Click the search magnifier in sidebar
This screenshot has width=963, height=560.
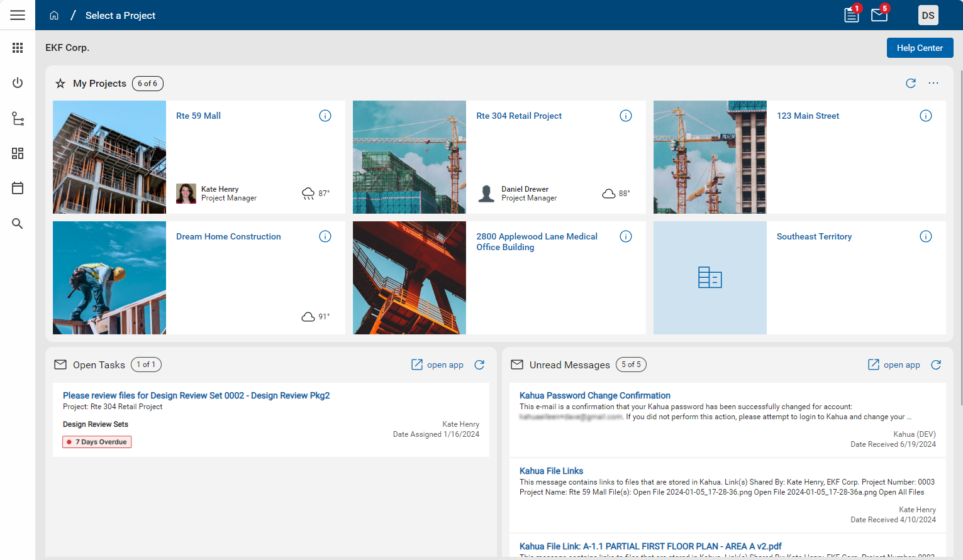pos(18,224)
